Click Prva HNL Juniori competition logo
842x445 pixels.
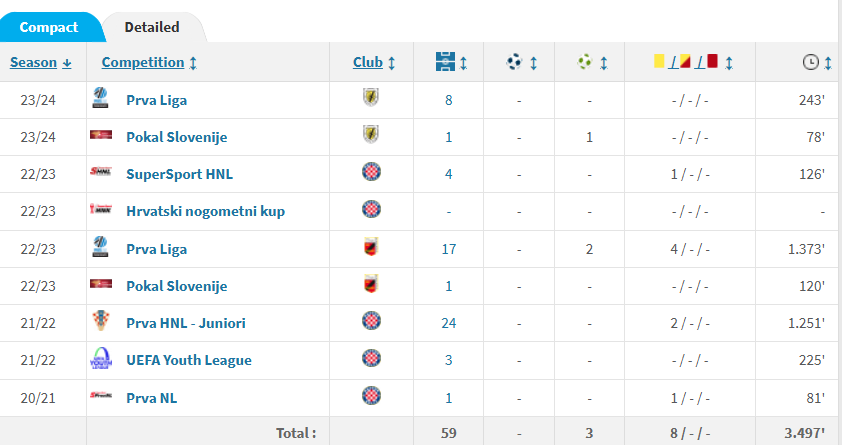[x=101, y=321]
